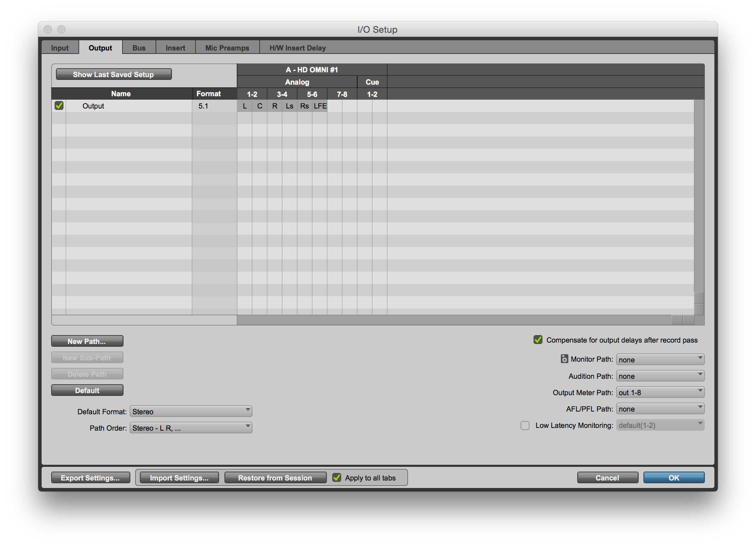Click the L channel cell in Analog 1-2

tap(245, 106)
